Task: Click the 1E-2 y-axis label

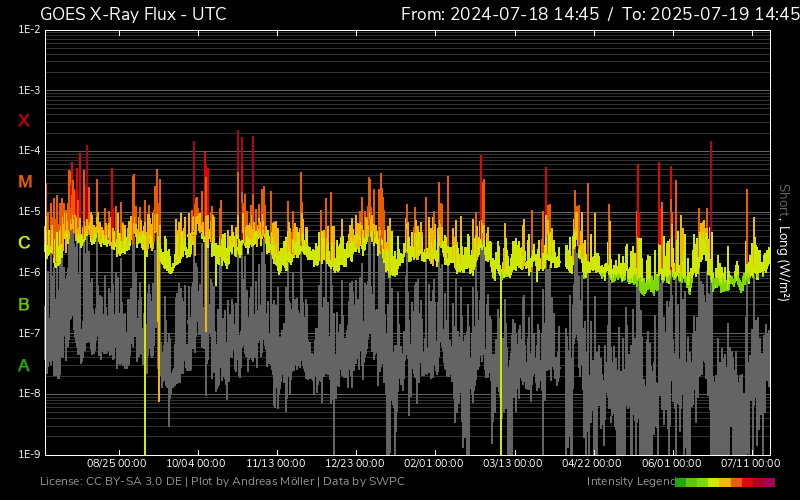Action: pos(29,30)
